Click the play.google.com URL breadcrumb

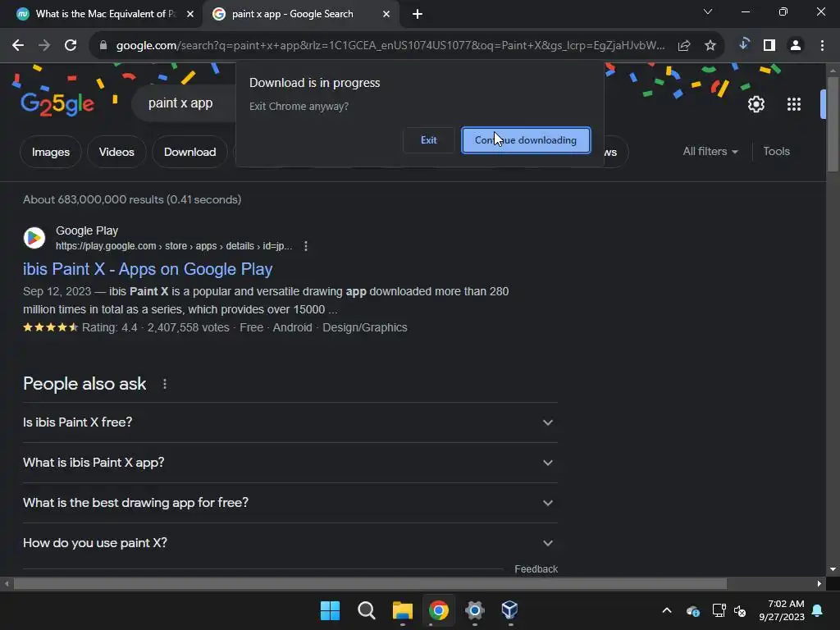tap(174, 246)
